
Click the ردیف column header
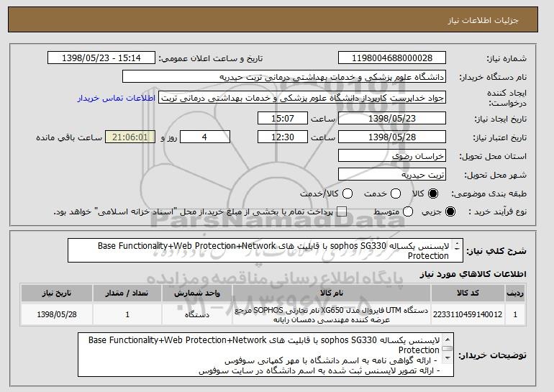[x=514, y=293]
